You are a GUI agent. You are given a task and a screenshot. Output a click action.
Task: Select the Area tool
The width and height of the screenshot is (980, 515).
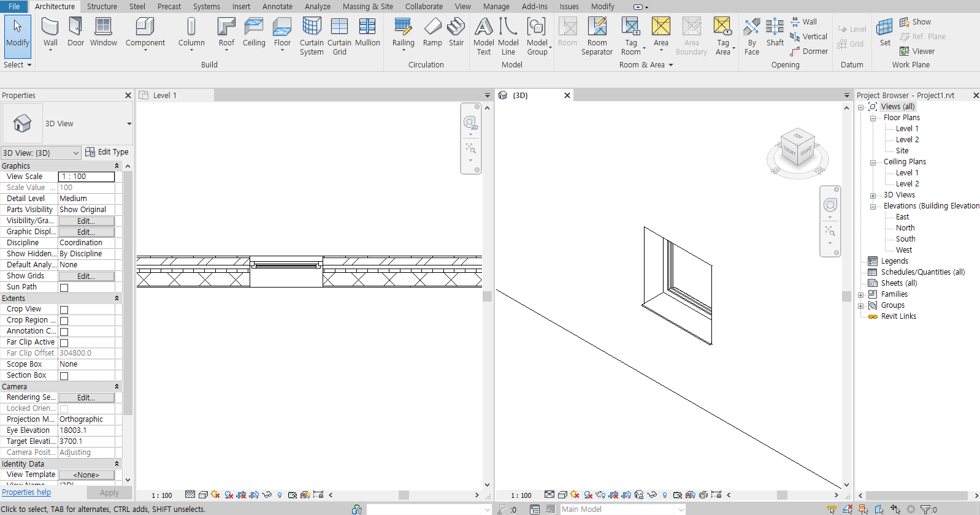pos(660,32)
